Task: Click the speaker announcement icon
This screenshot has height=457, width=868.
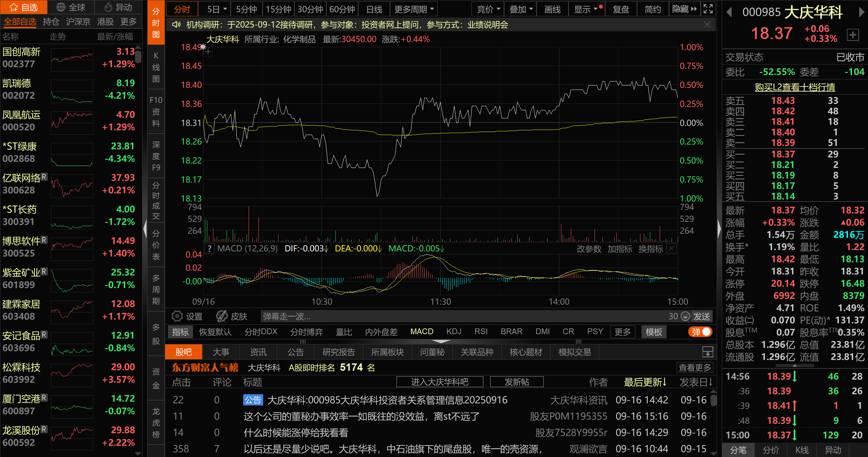Action: pyautogui.click(x=176, y=24)
